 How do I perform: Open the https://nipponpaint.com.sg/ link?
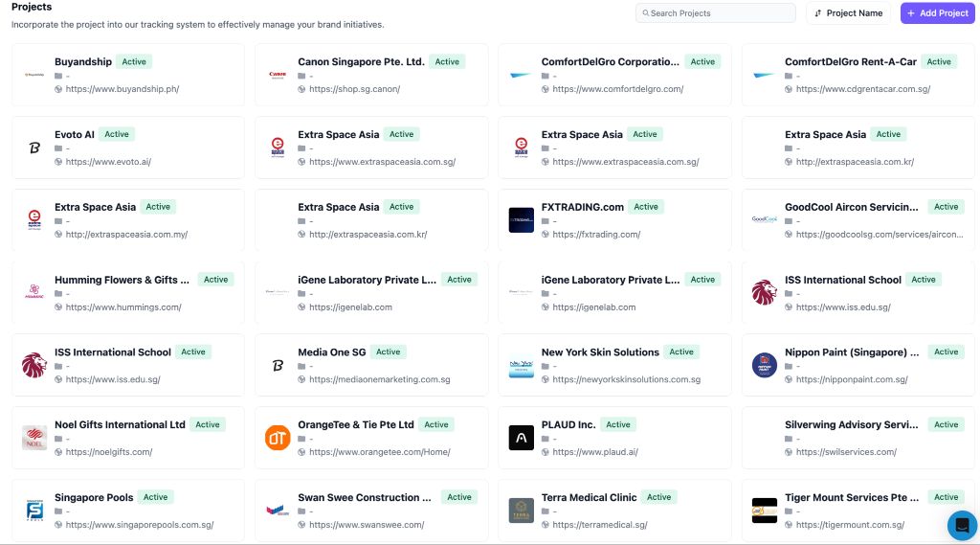(852, 379)
